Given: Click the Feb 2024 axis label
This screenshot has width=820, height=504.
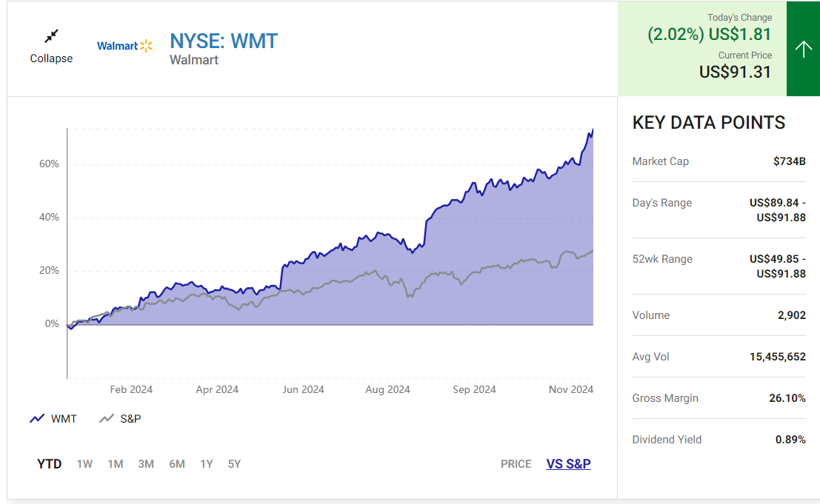Looking at the screenshot, I should point(131,389).
